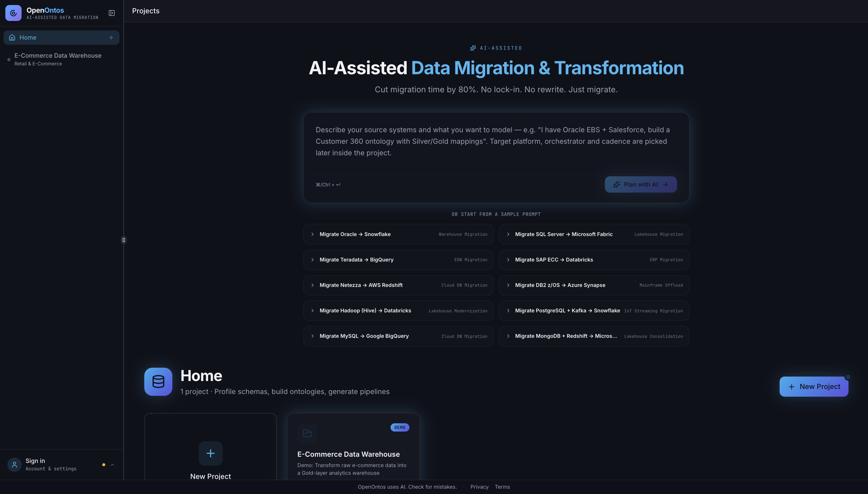This screenshot has height=494, width=868.
Task: Click Warehouse Migration tag text
Action: (x=463, y=235)
